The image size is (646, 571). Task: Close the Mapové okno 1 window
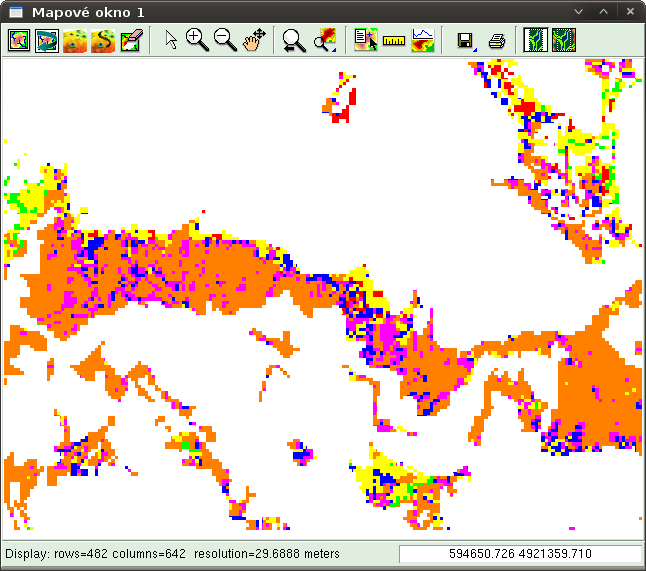630,12
